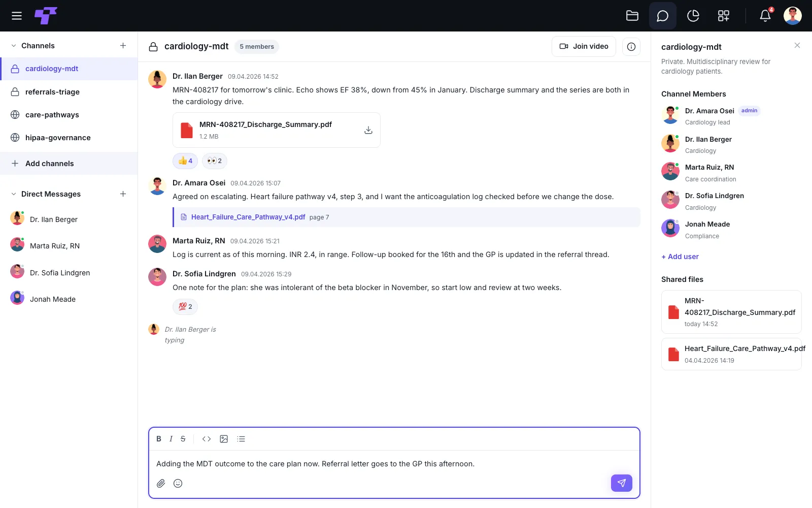812x508 pixels.
Task: Insert code block in message editor
Action: 207,439
